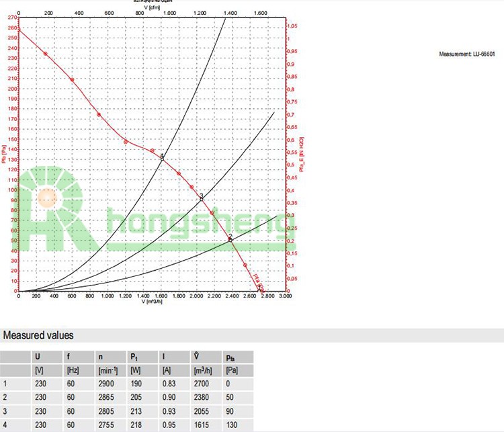Click operating point 4 marker on the curve
The height and width of the screenshot is (432, 504).
[x=162, y=159]
